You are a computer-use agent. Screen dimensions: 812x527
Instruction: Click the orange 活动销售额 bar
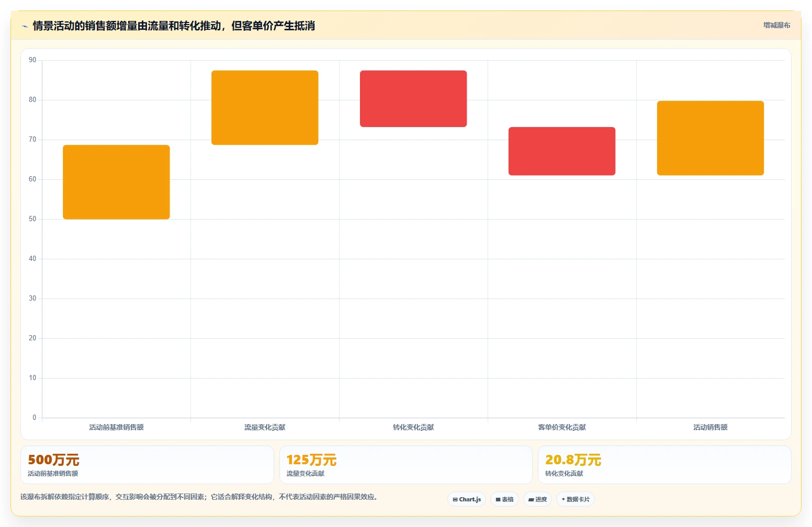coord(710,138)
